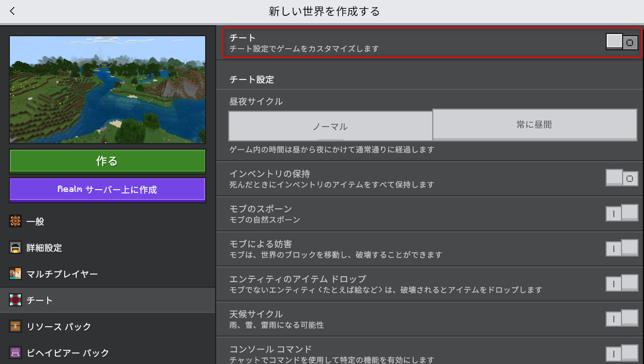This screenshot has width=644, height=364.
Task: Open the 一般 settings section
Action: (x=108, y=221)
